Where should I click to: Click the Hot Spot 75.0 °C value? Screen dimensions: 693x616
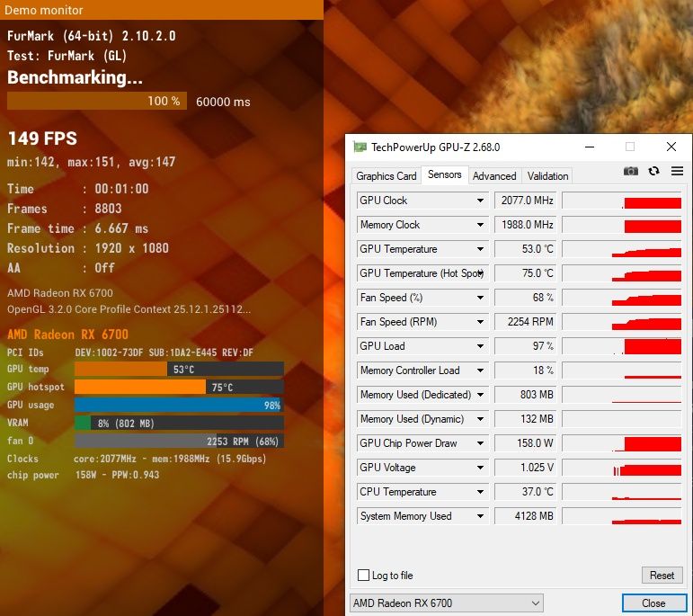pyautogui.click(x=525, y=273)
